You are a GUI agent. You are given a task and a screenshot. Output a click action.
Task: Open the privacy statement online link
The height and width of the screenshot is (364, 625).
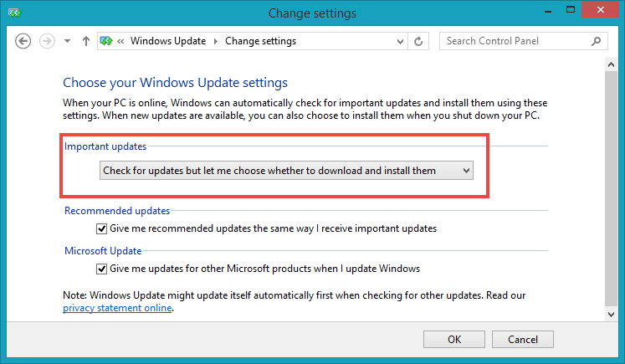point(117,308)
